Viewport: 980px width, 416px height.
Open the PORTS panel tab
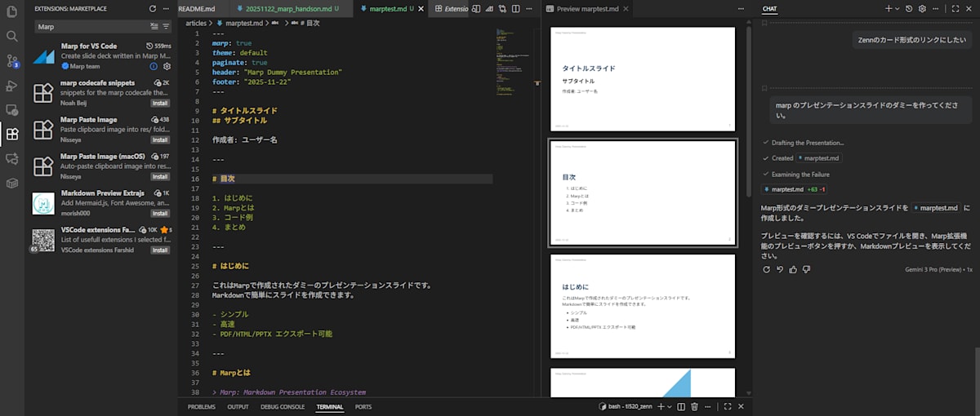[363, 406]
